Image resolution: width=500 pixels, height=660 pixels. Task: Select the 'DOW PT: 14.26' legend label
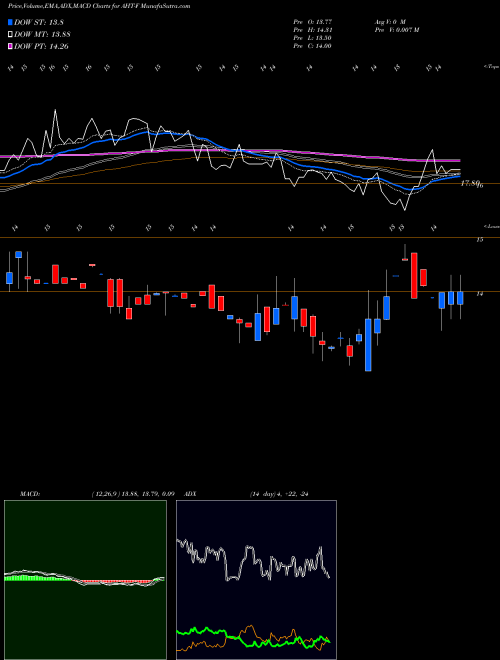[41, 47]
